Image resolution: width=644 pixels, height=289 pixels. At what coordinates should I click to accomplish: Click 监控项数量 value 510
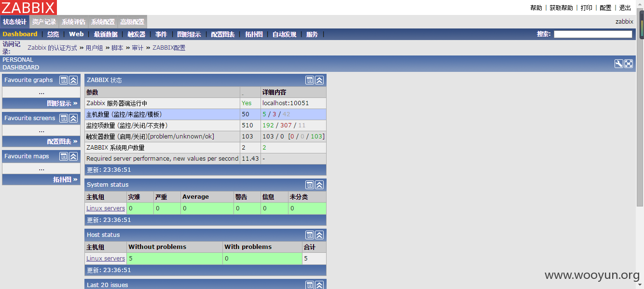pos(247,125)
